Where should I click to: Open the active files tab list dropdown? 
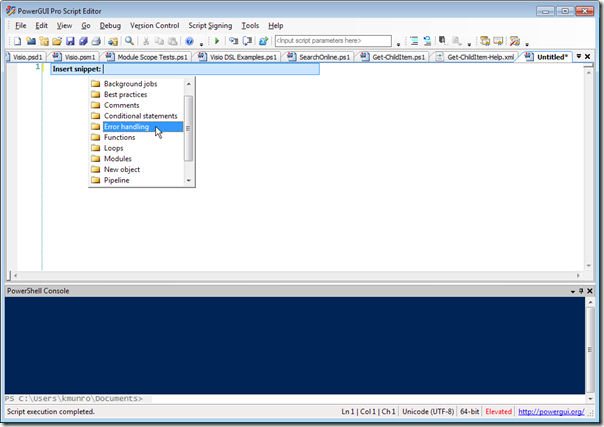pos(579,57)
